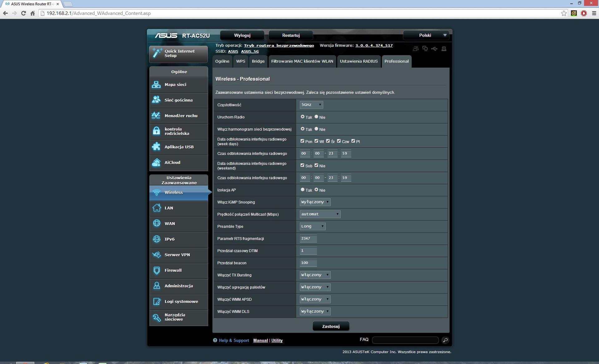Open Mapa sieci network map
Screen dimensions: 599x364
(x=178, y=85)
